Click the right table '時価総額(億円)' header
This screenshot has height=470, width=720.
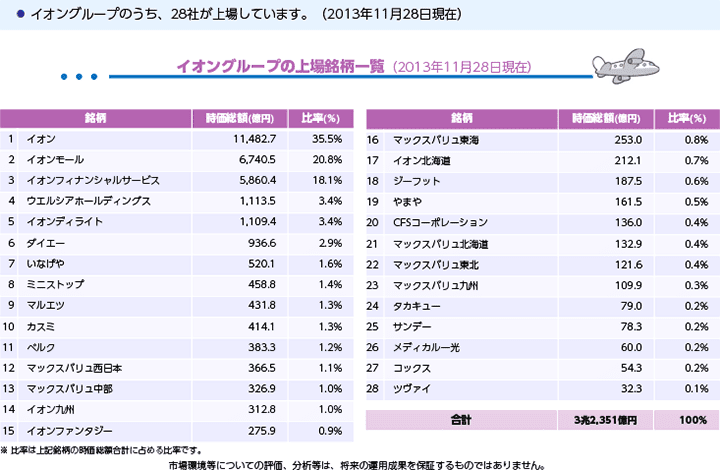coord(606,118)
